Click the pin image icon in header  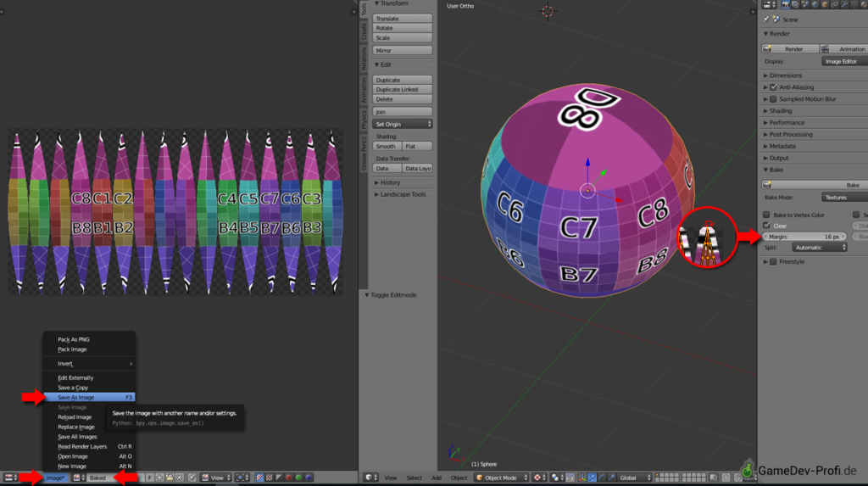[x=192, y=478]
